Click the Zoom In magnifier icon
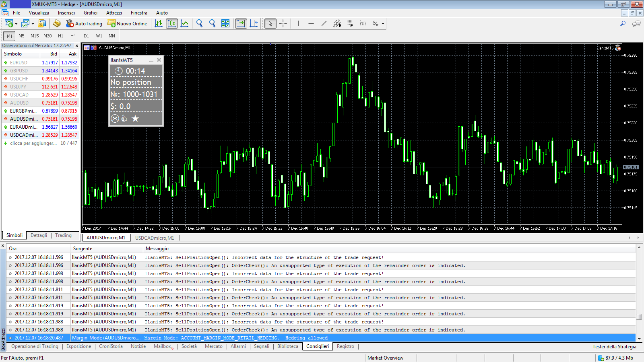644x362 pixels. pos(199,23)
